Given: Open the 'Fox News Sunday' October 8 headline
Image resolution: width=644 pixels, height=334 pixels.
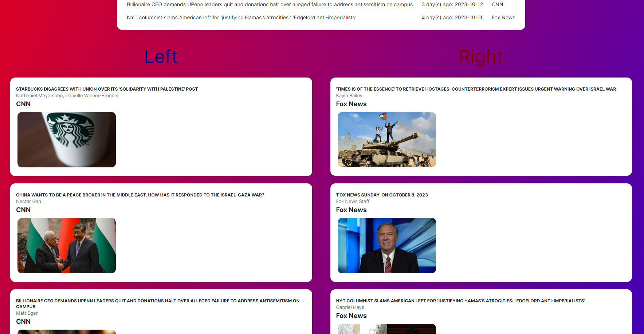Looking at the screenshot, I should tap(382, 195).
